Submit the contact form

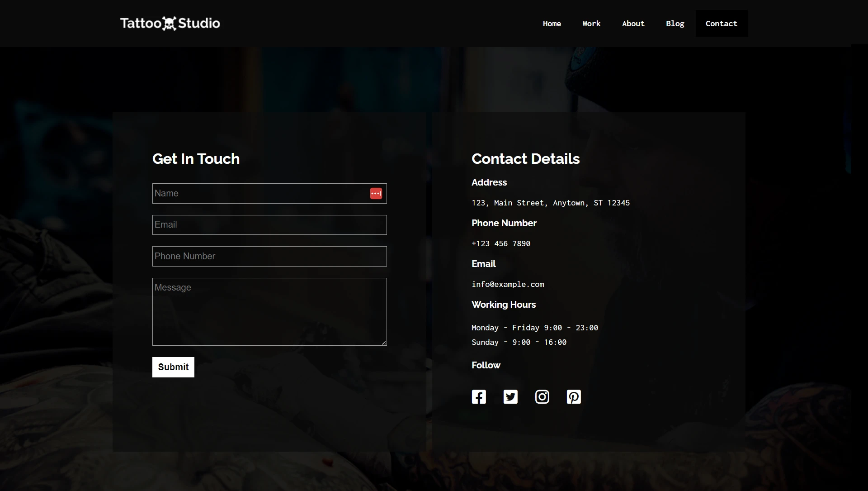(173, 367)
